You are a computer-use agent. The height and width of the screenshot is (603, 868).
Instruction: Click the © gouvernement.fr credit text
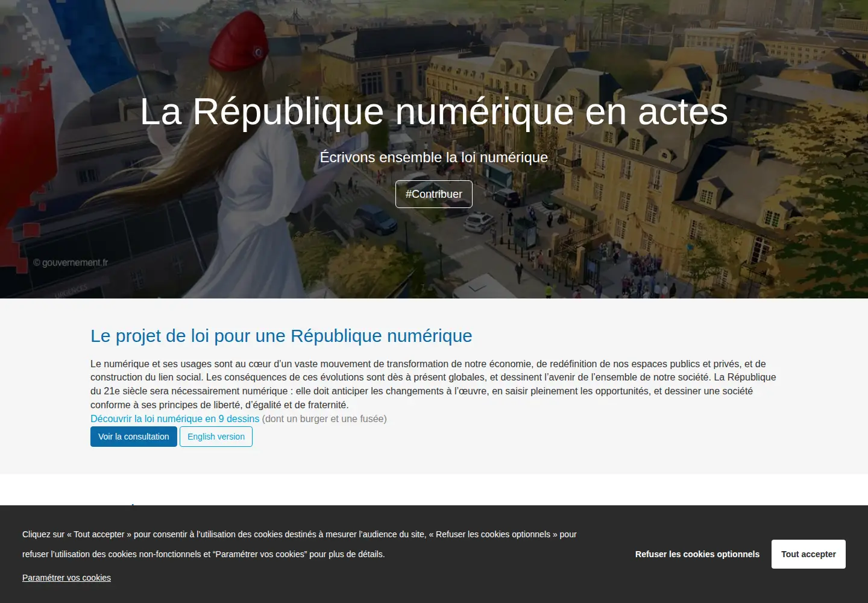click(x=71, y=263)
